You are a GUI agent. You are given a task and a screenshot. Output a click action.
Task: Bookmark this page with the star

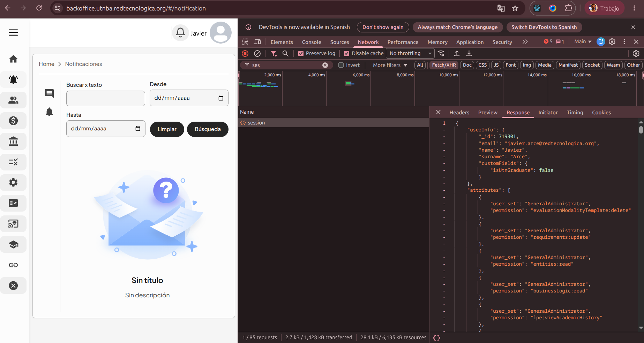pyautogui.click(x=515, y=8)
